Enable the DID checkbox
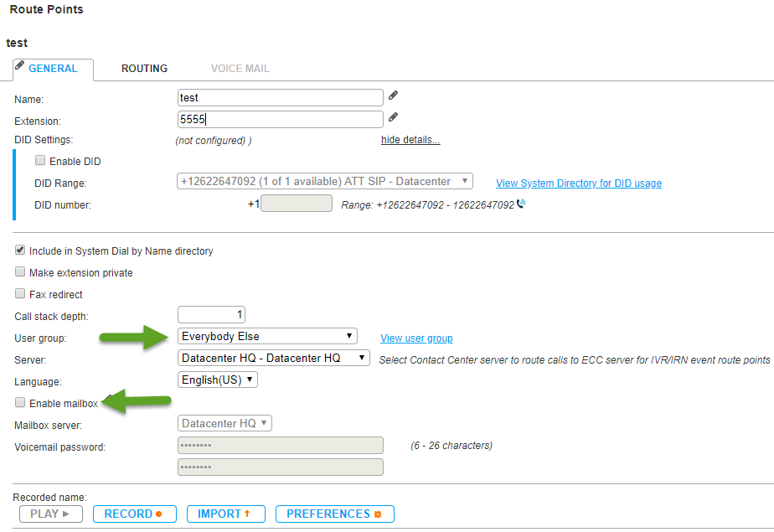Image resolution: width=774 pixels, height=532 pixels. (x=40, y=160)
